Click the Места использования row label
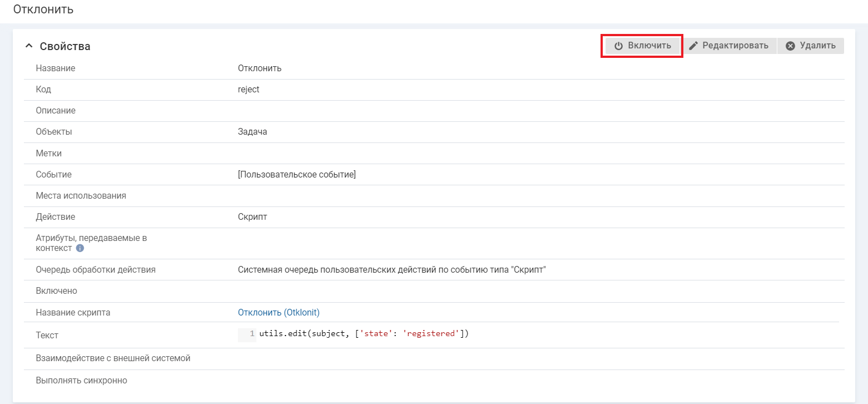Screen dimensions: 868x404 pyautogui.click(x=81, y=195)
